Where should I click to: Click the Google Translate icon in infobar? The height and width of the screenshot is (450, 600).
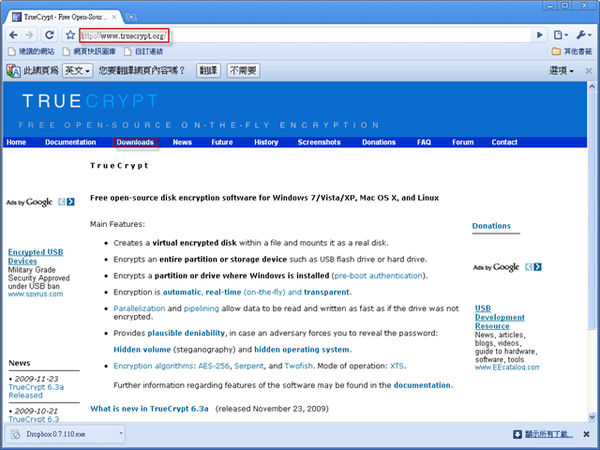(x=13, y=71)
